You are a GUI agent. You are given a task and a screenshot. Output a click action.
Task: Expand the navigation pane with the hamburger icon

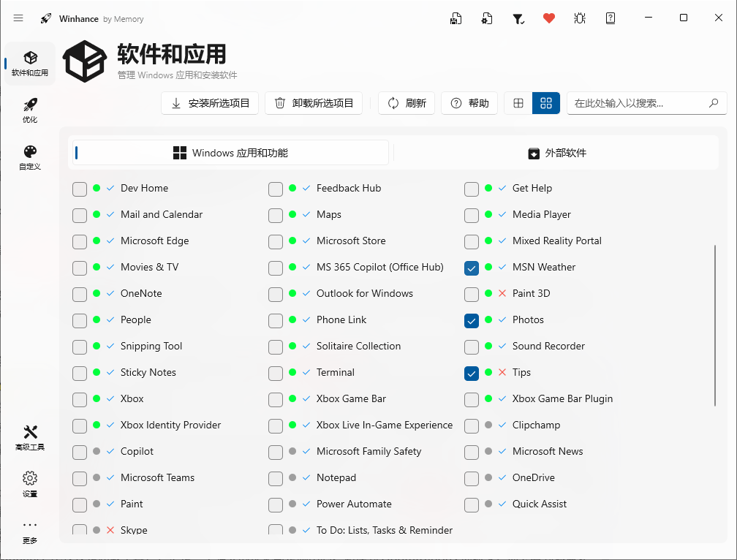click(18, 18)
